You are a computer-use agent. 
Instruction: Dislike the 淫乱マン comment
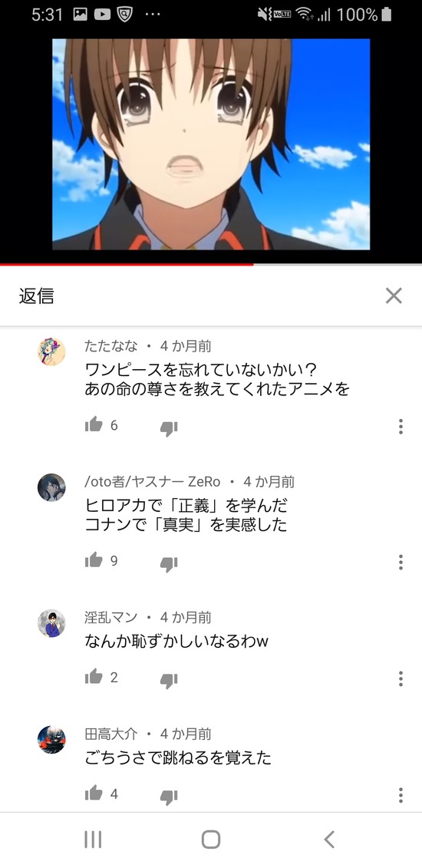[169, 680]
